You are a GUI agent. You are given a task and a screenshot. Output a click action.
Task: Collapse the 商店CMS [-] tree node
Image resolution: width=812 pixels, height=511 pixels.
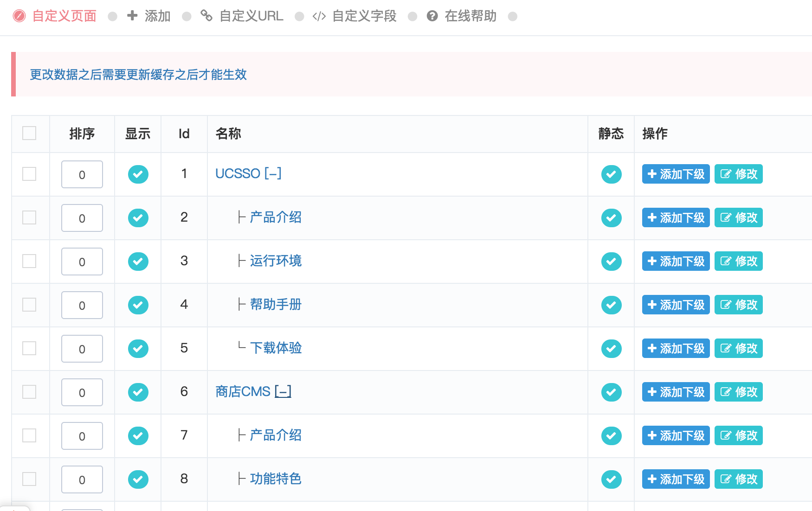(283, 391)
